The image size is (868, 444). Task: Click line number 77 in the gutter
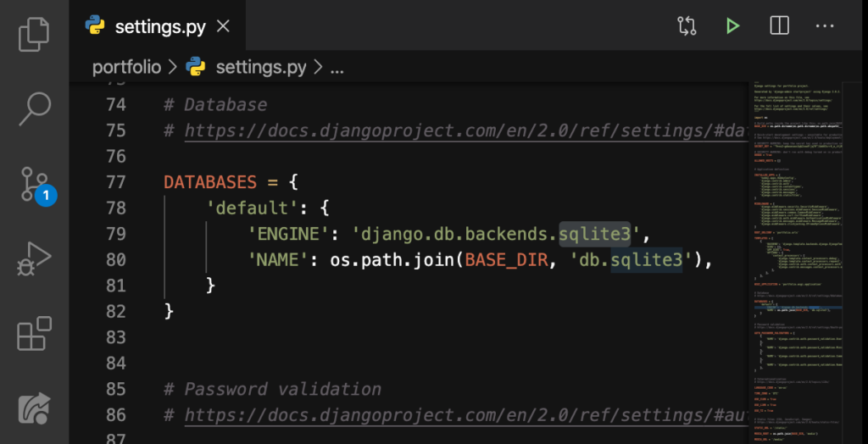pos(115,182)
